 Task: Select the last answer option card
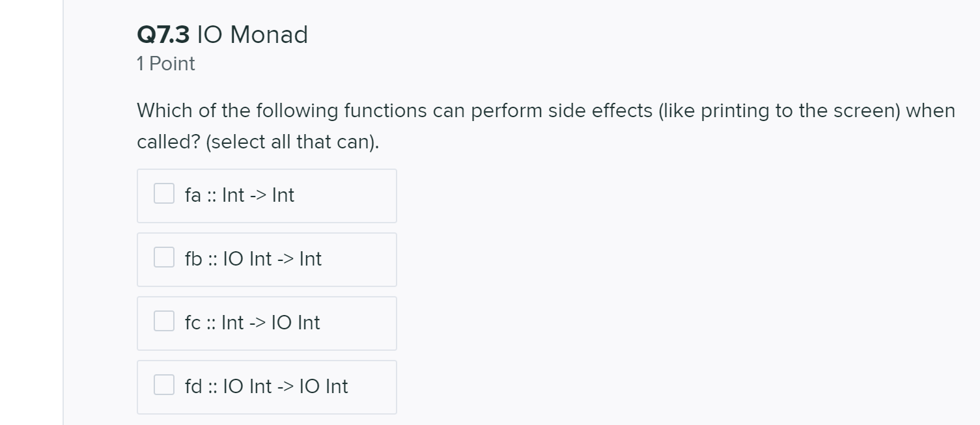(267, 387)
